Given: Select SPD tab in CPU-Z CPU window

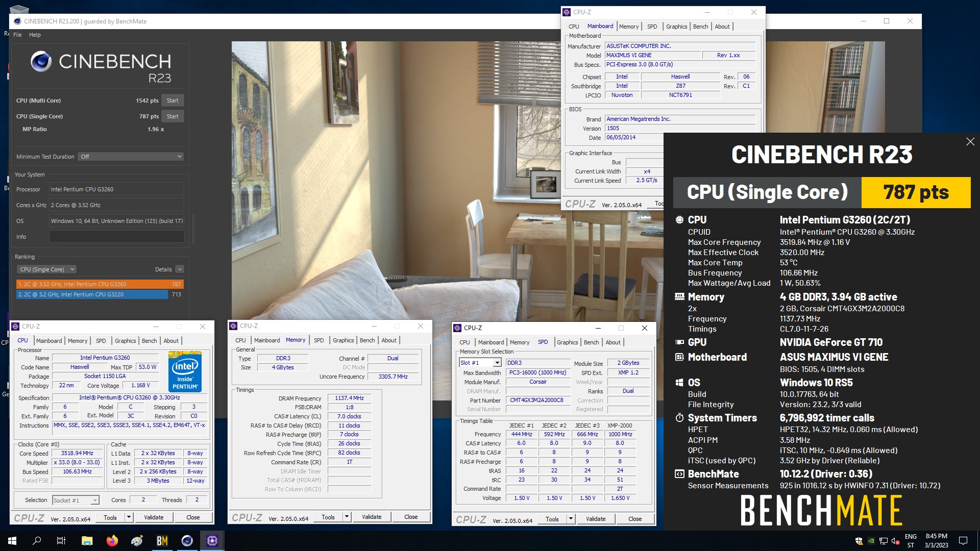Looking at the screenshot, I should click(101, 341).
